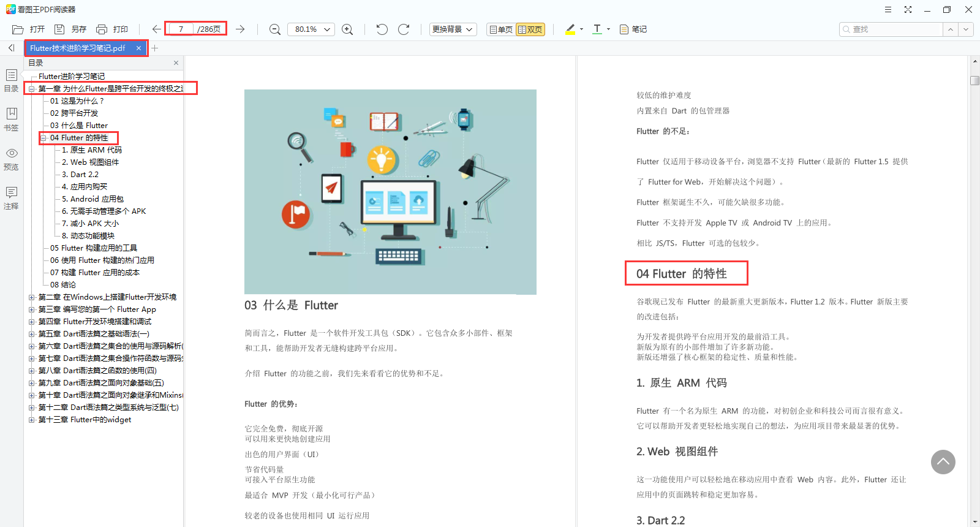The width and height of the screenshot is (980, 527).
Task: Print the document with 打印
Action: click(112, 29)
